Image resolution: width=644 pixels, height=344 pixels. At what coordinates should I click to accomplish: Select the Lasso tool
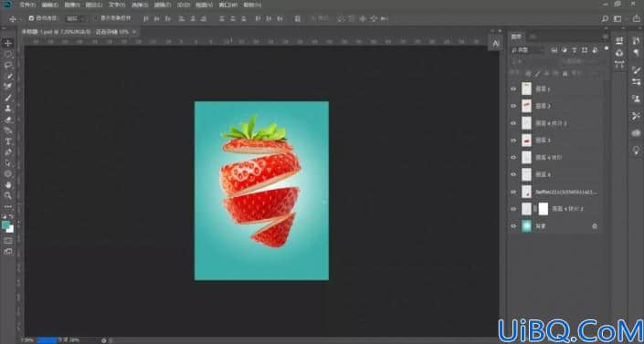[8, 65]
